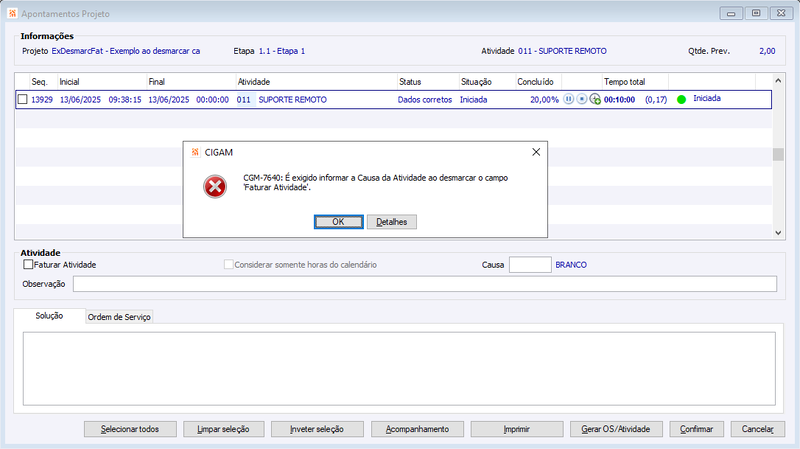Click Limpar seleção button
This screenshot has width=800, height=449.
click(223, 429)
